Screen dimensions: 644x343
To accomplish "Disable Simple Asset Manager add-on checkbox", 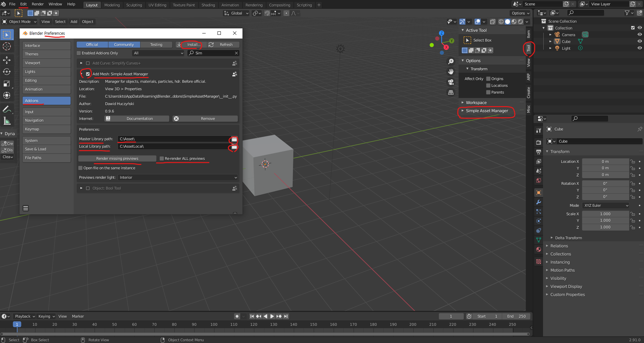I will 88,74.
